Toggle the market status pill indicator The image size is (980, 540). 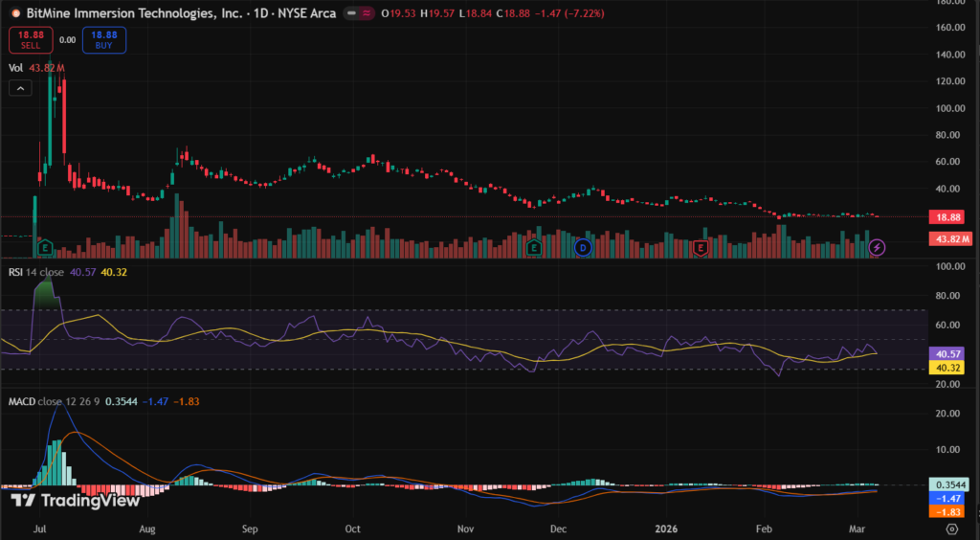[361, 13]
